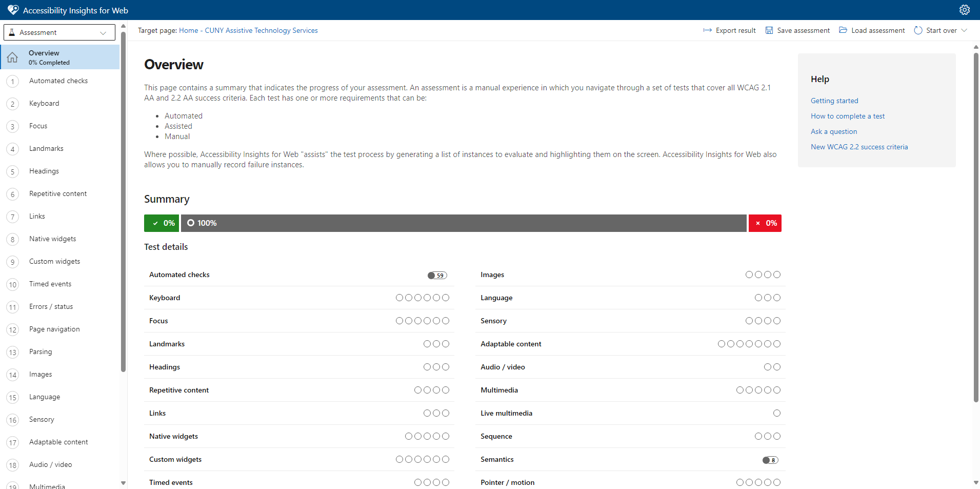
Task: Click Custom widgets row in Test details
Action: tap(299, 459)
